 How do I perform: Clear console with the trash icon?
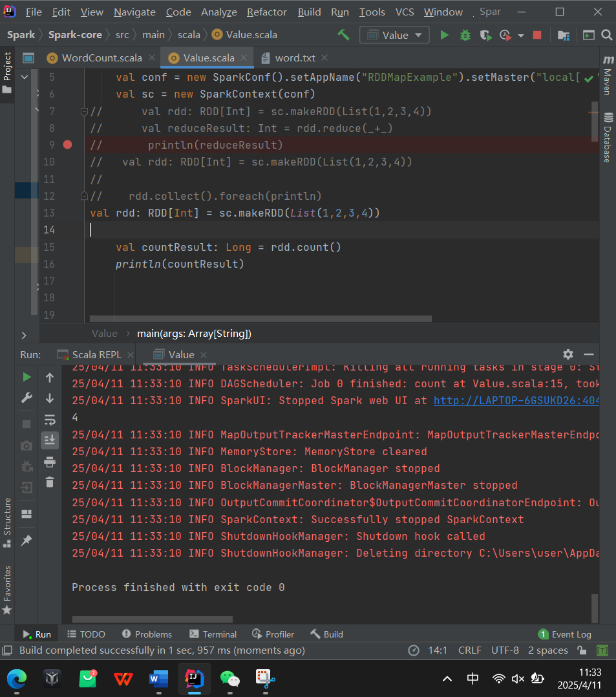tap(50, 482)
